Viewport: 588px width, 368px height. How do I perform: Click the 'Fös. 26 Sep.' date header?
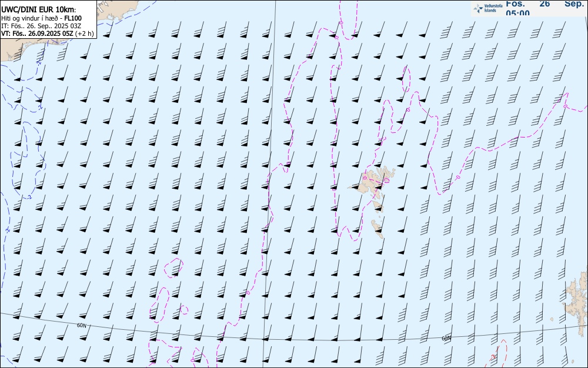point(545,4)
